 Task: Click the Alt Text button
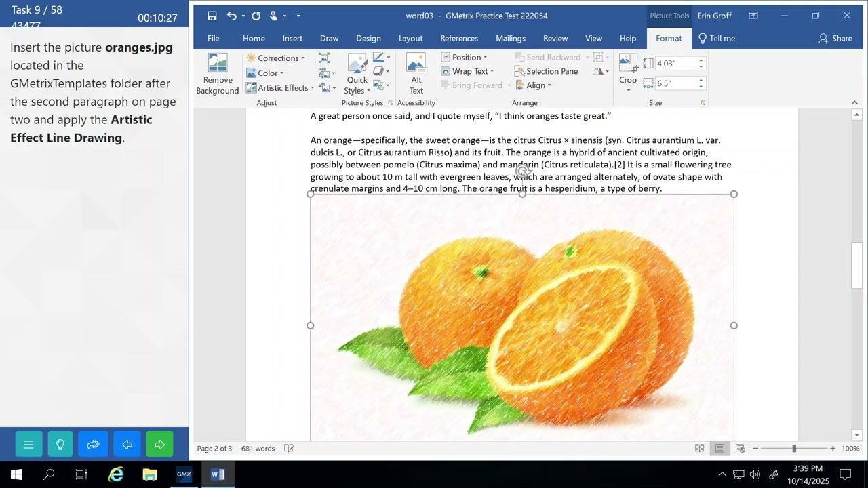click(416, 74)
